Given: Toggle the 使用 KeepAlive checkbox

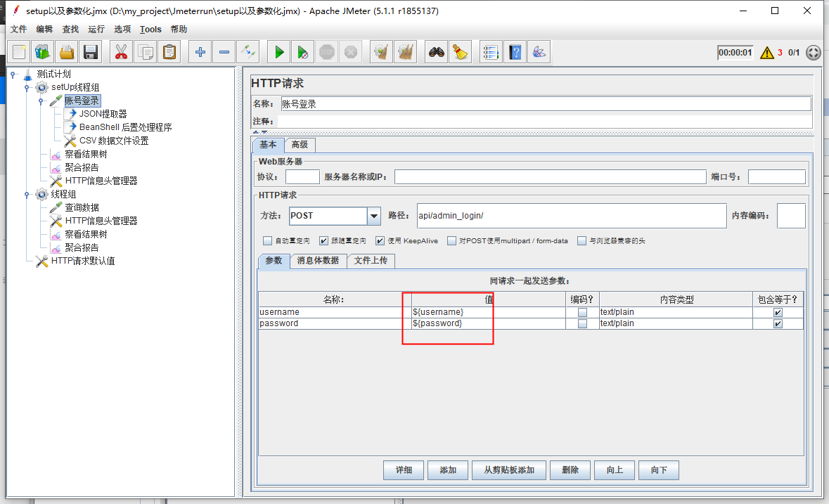Looking at the screenshot, I should coord(380,241).
